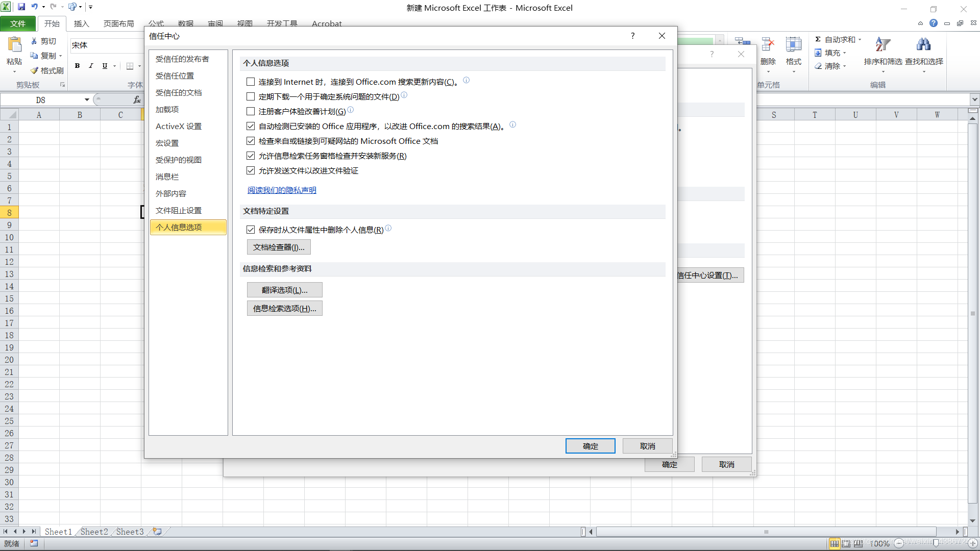Viewport: 980px width, 551px height.
Task: Switch to the Home ribbon tab
Action: tap(52, 23)
